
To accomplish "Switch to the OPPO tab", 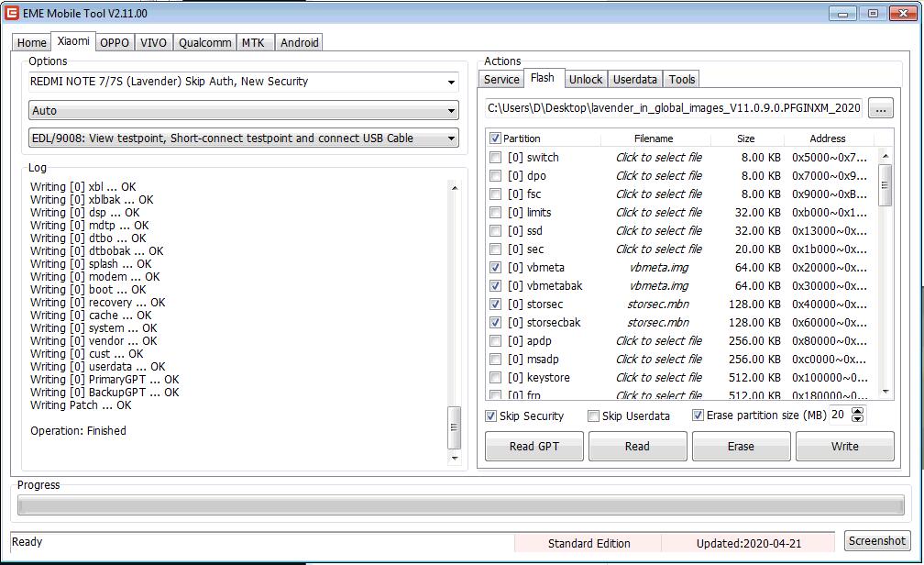I will [x=115, y=42].
